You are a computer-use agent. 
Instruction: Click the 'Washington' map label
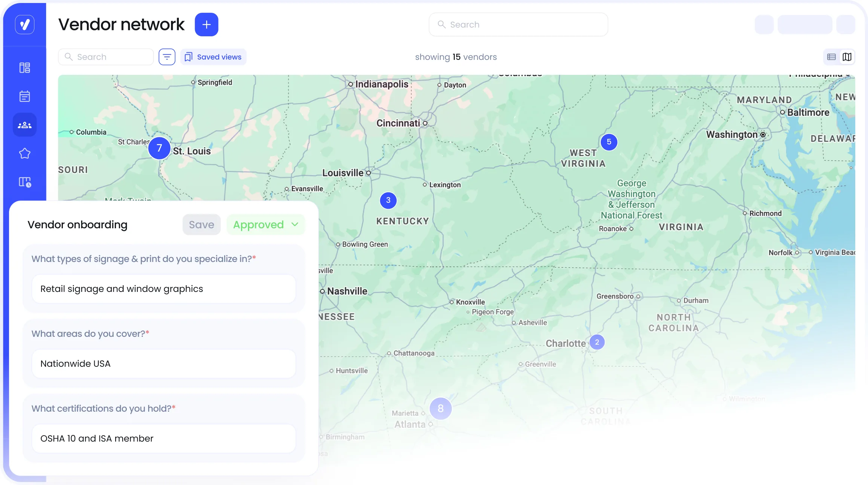click(x=732, y=135)
